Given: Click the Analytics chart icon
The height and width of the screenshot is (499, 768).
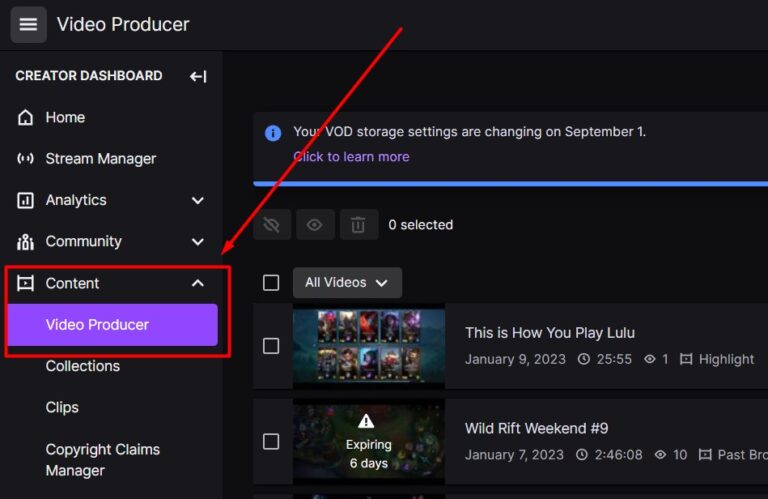Looking at the screenshot, I should (25, 200).
